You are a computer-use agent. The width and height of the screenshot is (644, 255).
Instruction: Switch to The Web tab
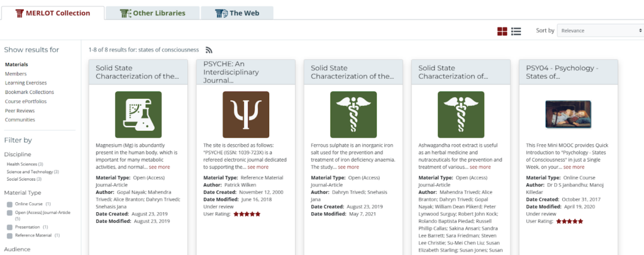tap(237, 13)
